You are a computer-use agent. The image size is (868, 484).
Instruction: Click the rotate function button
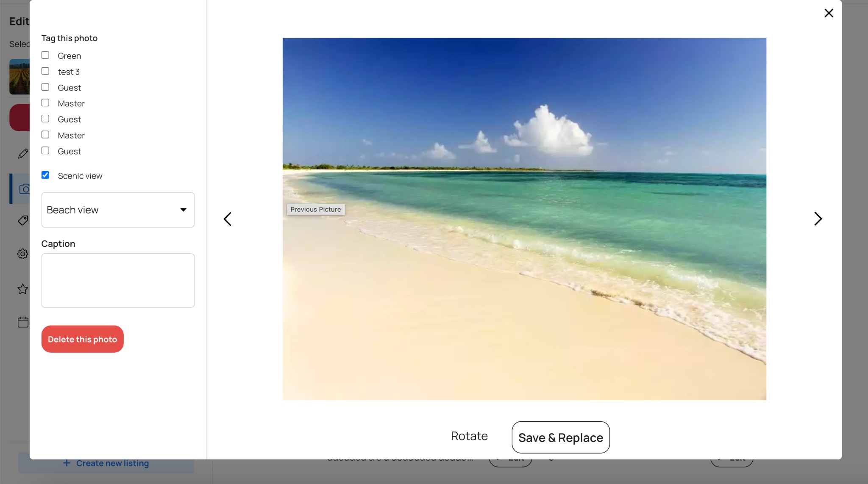(x=469, y=437)
